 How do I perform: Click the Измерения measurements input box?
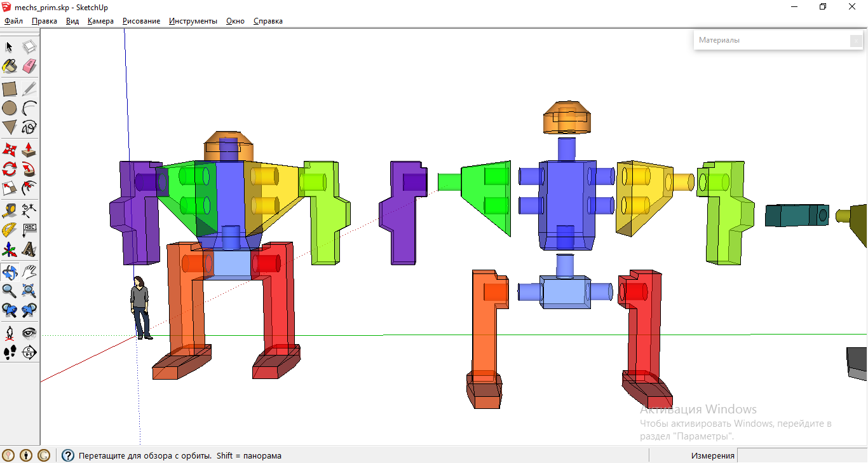[802, 455]
